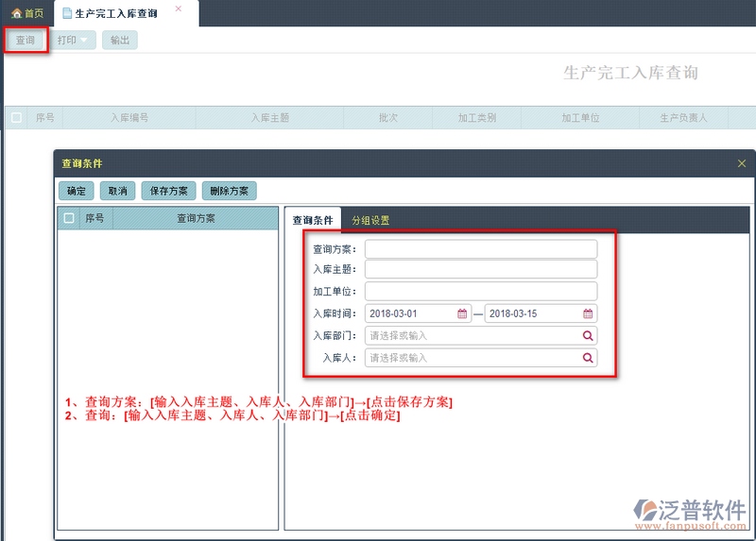Click the 入库人 input field
The width and height of the screenshot is (756, 541).
coord(481,358)
